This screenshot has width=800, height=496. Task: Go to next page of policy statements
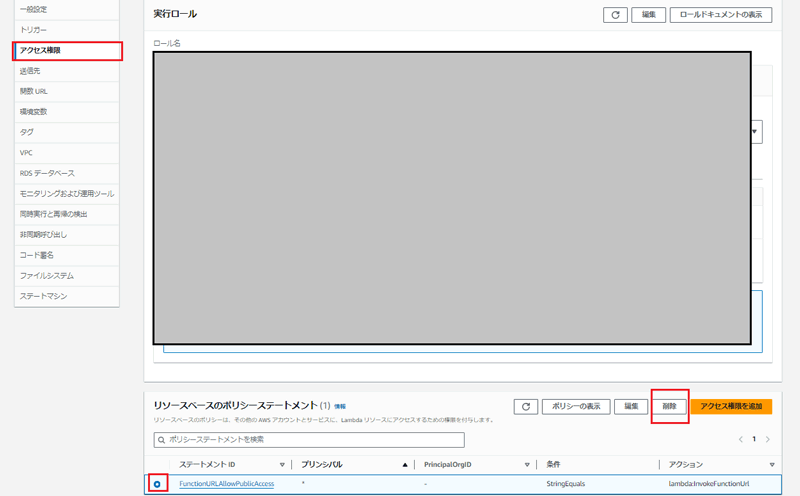[767, 439]
